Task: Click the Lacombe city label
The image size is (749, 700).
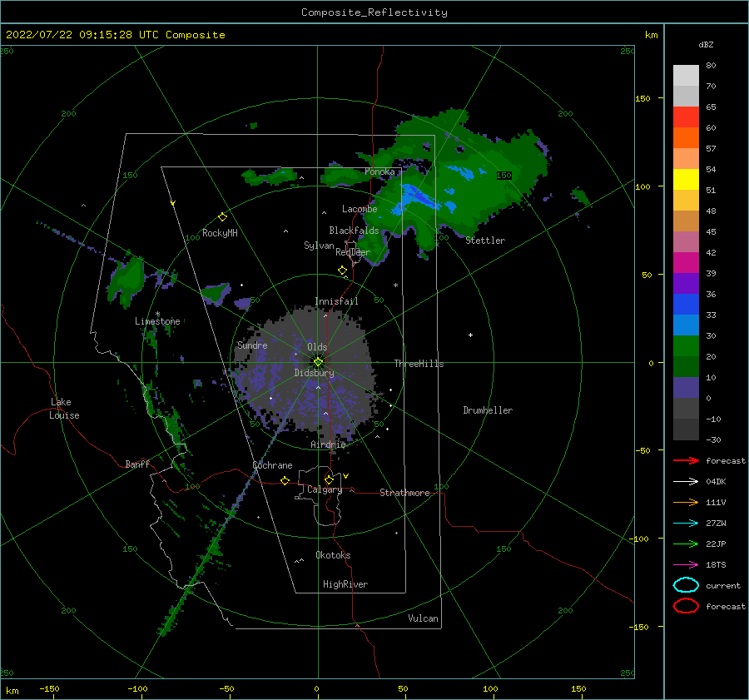Action: (360, 209)
